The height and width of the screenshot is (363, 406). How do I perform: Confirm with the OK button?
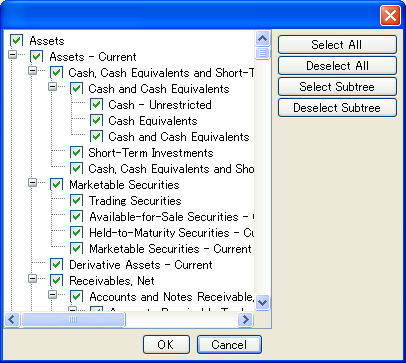coord(166,345)
